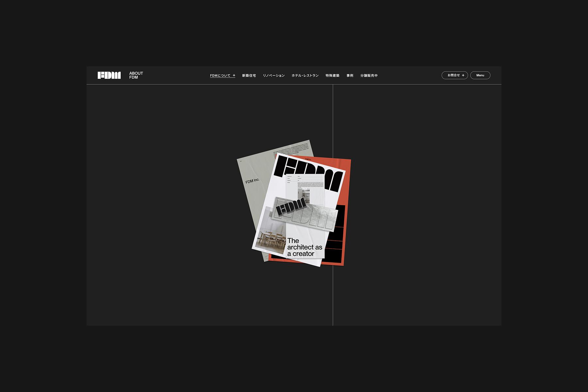The image size is (588, 392).
Task: Open 特殊建築 navigation link
Action: [x=333, y=75]
